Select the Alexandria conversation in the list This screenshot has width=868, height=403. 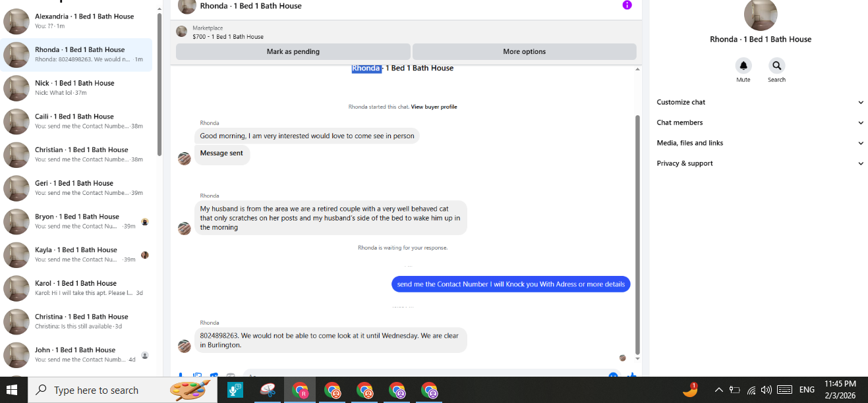(76, 21)
